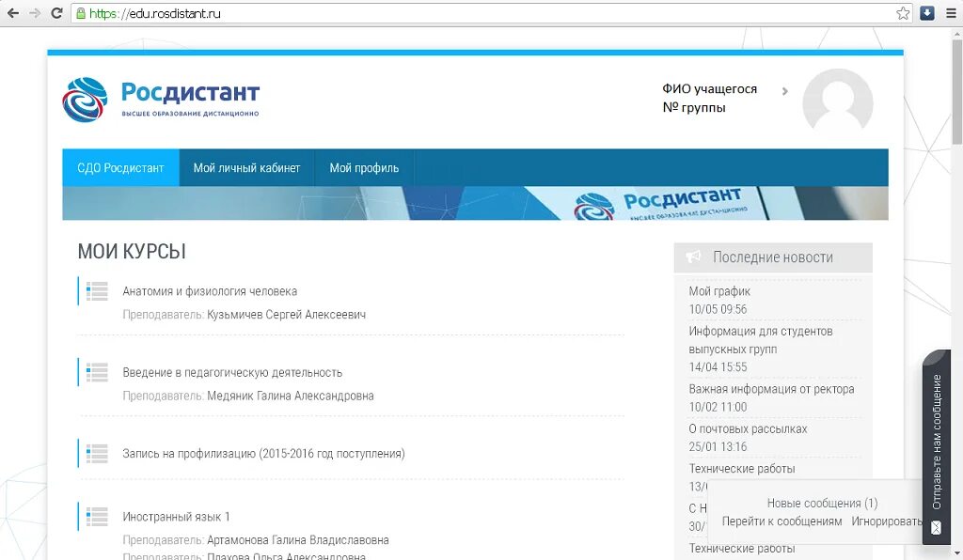Click the page vertical scrollbar thumb

pos(956,91)
